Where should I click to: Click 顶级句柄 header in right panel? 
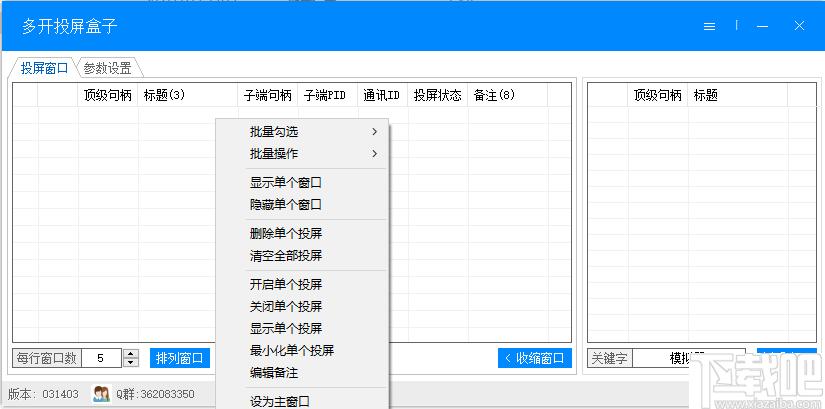658,95
